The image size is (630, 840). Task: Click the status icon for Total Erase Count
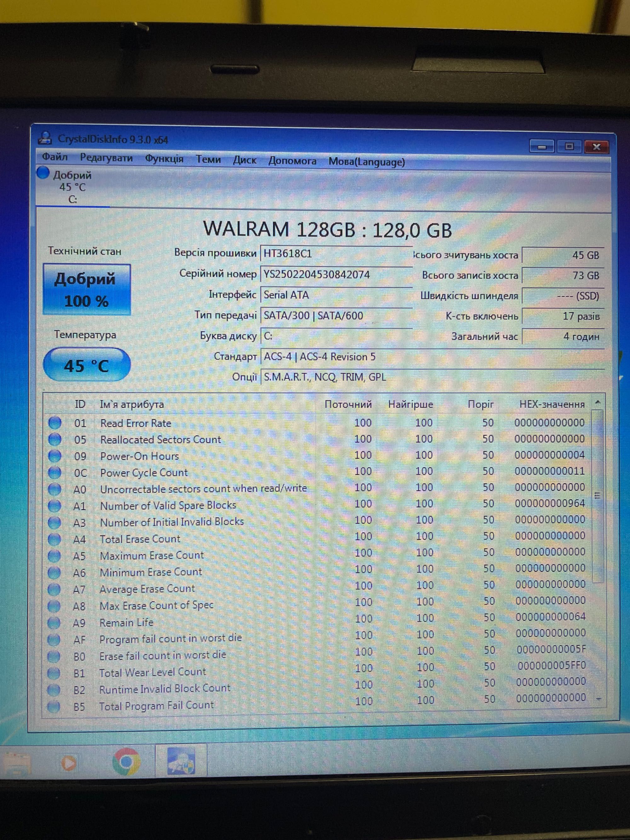[54, 539]
